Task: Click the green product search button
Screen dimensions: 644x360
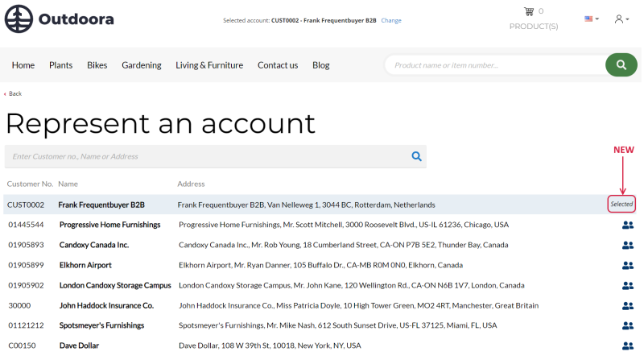Action: (x=621, y=65)
